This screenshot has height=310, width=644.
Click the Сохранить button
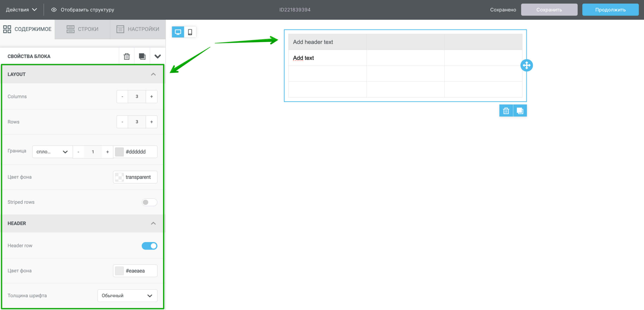(x=549, y=10)
